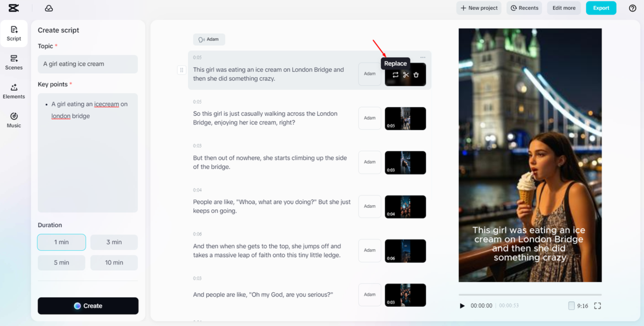
Task: Select the 1 min duration option
Action: click(61, 242)
